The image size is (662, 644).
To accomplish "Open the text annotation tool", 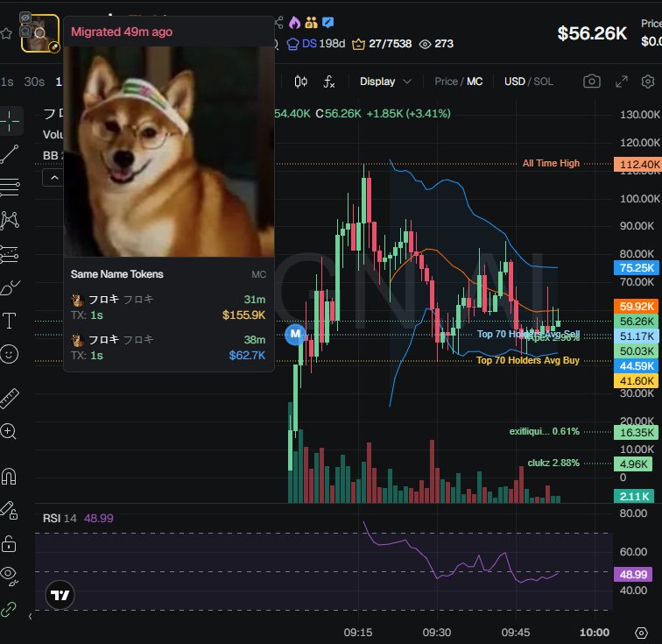I will point(10,321).
